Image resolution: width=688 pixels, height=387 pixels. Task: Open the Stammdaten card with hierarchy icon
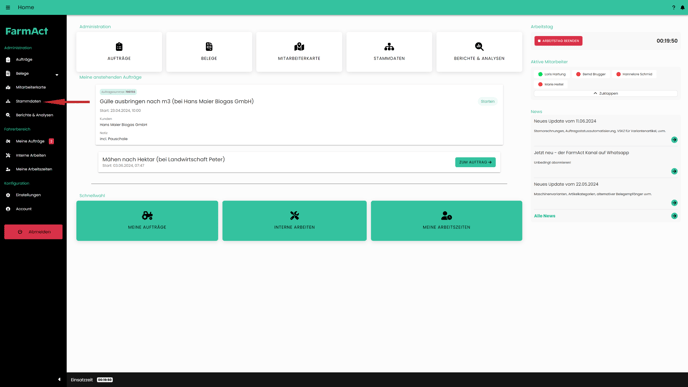389,51
